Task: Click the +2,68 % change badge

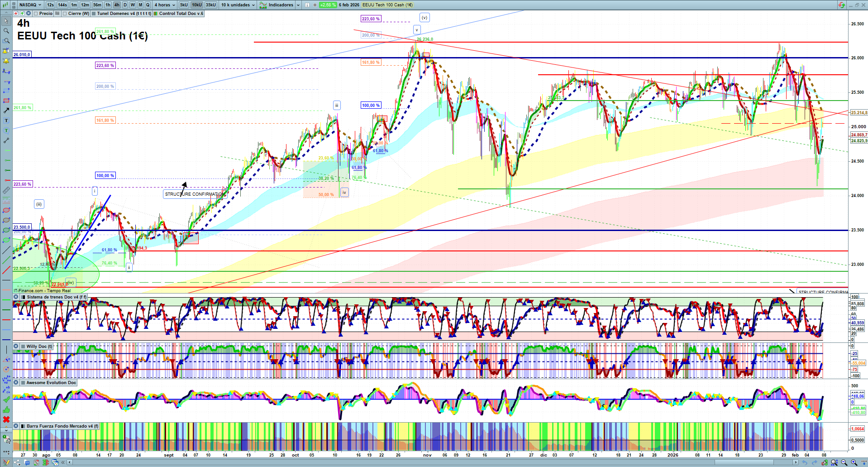Action: [x=328, y=5]
